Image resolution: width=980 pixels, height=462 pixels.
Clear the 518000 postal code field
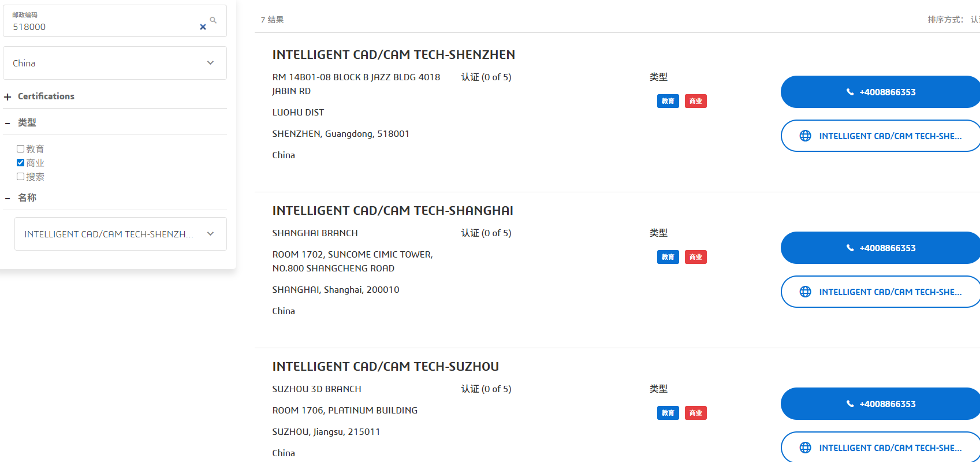click(x=203, y=27)
